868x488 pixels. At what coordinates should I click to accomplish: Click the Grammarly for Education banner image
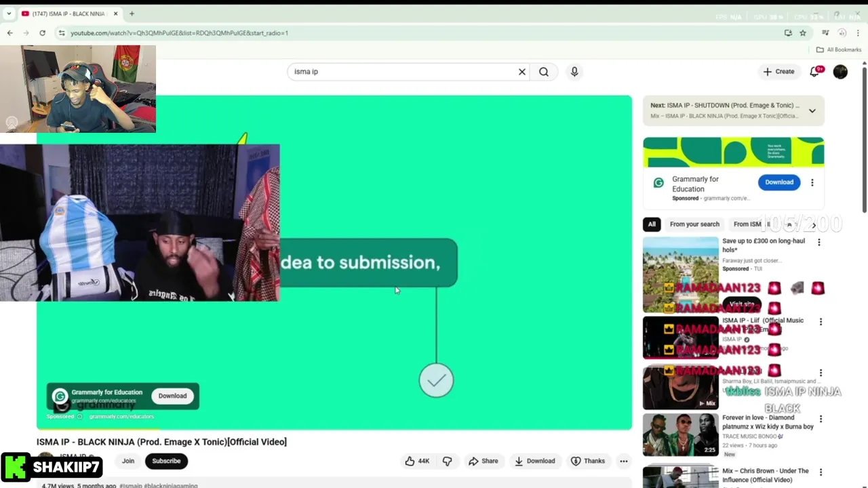pos(734,152)
